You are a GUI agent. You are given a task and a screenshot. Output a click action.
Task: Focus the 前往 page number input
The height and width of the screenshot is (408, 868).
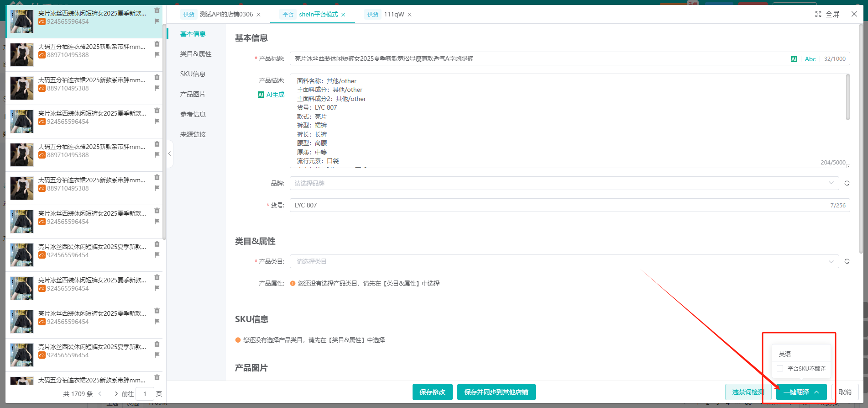click(145, 394)
